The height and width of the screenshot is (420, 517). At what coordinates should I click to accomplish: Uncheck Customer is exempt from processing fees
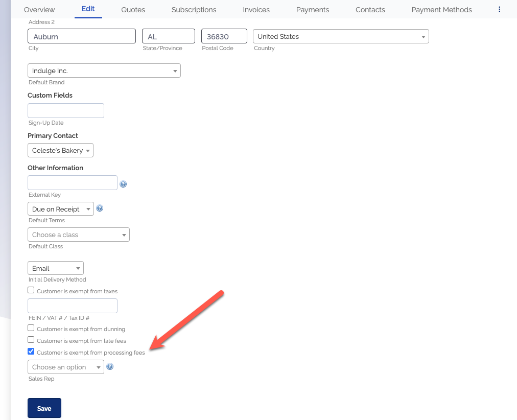click(x=31, y=352)
